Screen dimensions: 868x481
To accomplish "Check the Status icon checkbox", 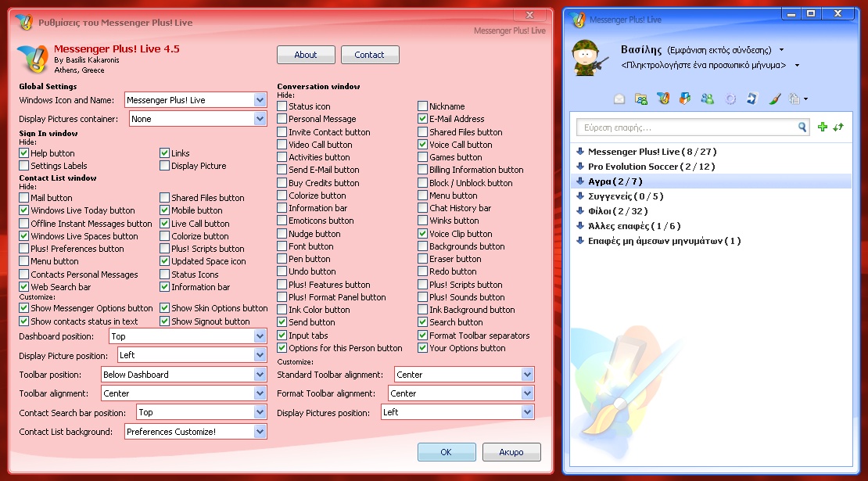I will coord(282,106).
